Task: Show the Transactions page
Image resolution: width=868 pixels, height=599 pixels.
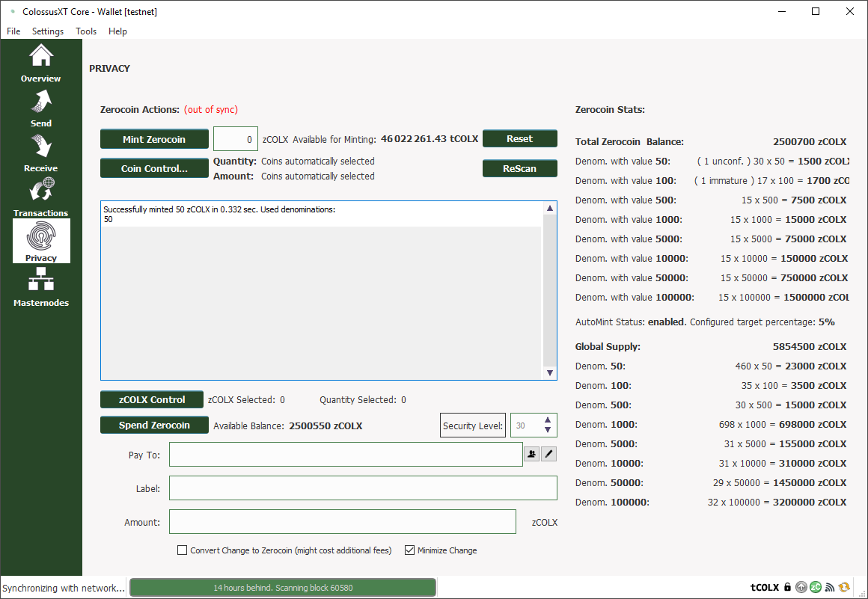Action: tap(41, 197)
